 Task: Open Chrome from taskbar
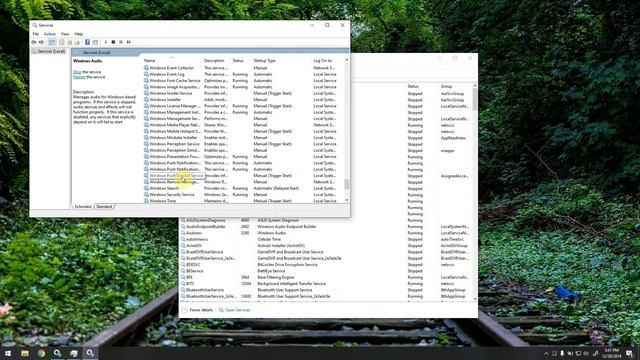[x=41, y=353]
